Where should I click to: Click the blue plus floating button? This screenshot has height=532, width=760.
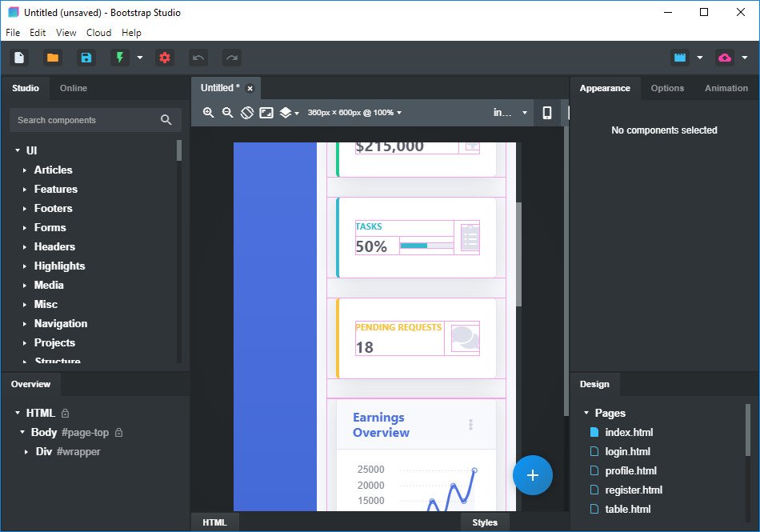(x=533, y=475)
